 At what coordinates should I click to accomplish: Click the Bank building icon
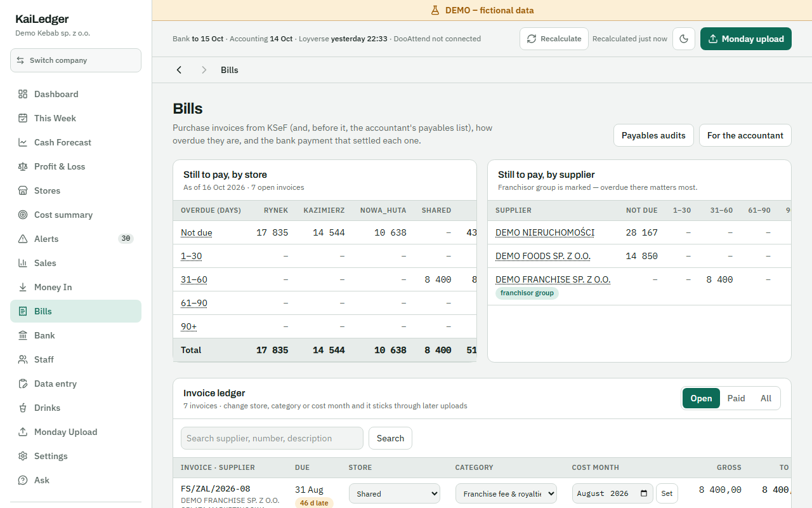(23, 335)
